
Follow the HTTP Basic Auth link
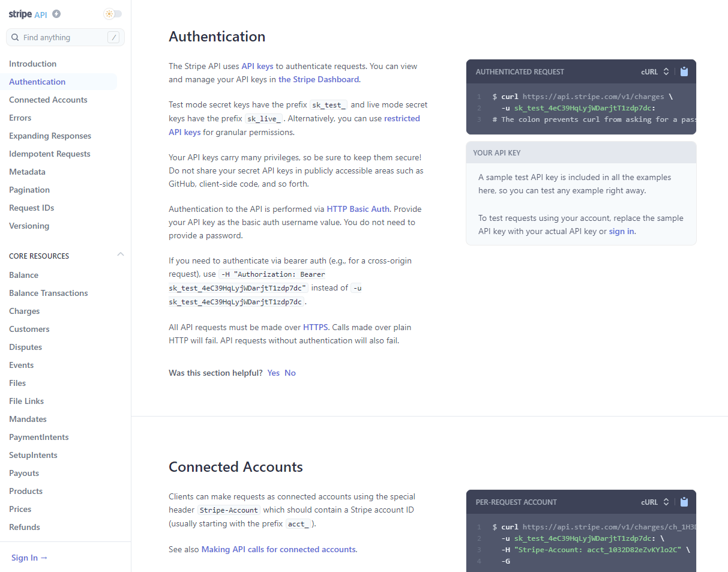pos(358,209)
